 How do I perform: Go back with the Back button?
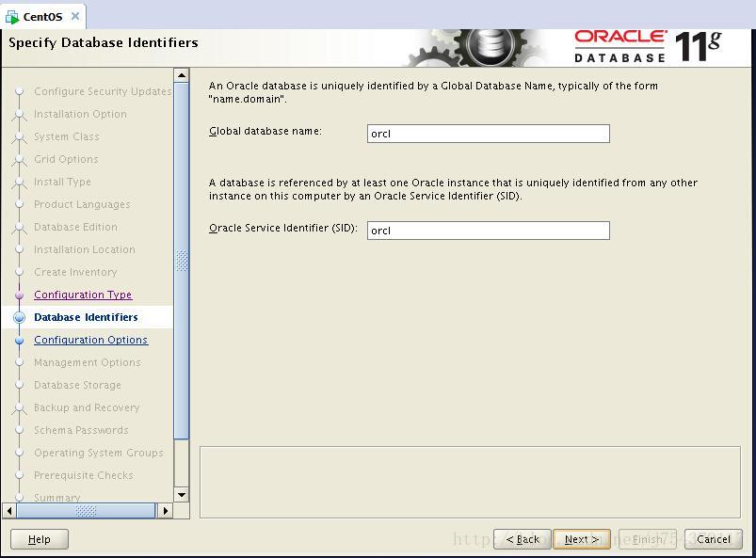coord(523,539)
